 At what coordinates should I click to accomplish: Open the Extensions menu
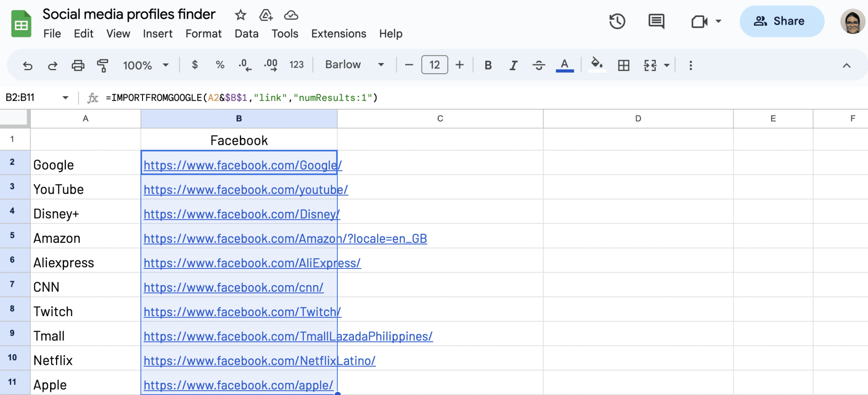[x=338, y=34]
